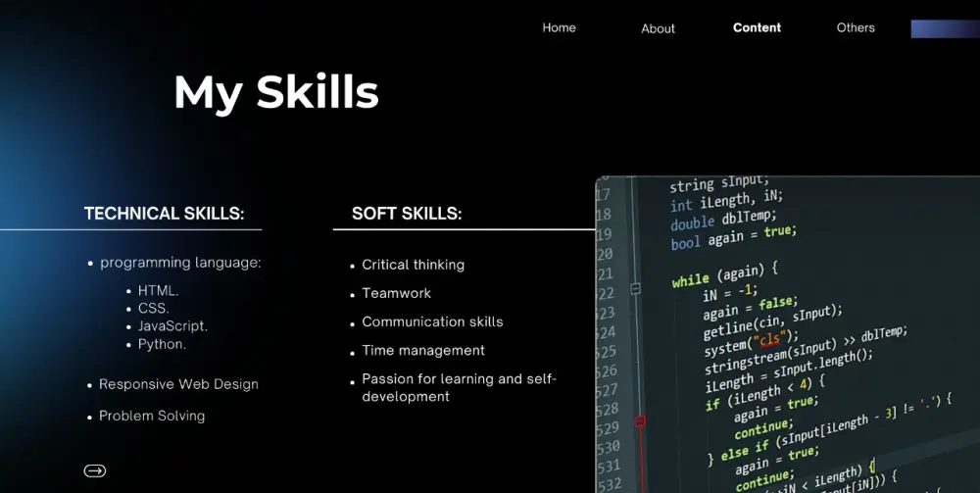The image size is (980, 493).
Task: Click the code editor screenshot image
Action: pyautogui.click(x=788, y=334)
